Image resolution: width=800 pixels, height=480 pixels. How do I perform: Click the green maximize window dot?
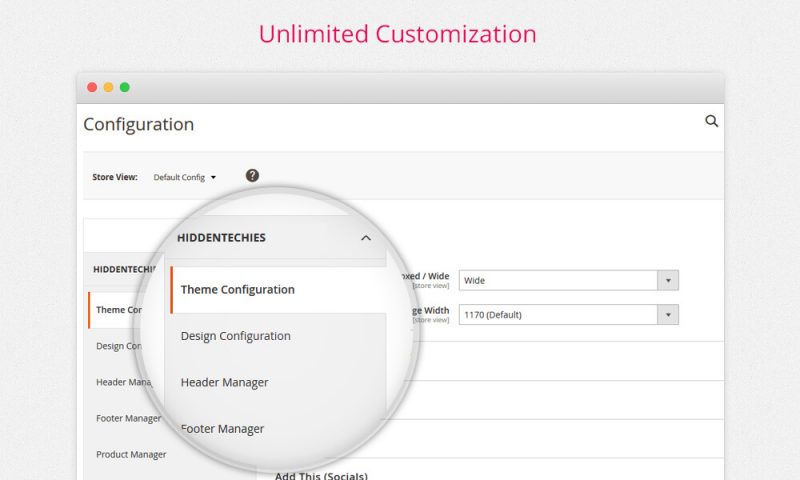click(124, 87)
